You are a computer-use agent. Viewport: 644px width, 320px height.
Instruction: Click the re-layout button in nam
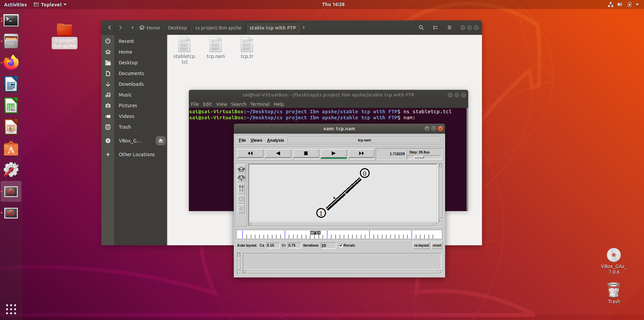click(x=421, y=245)
